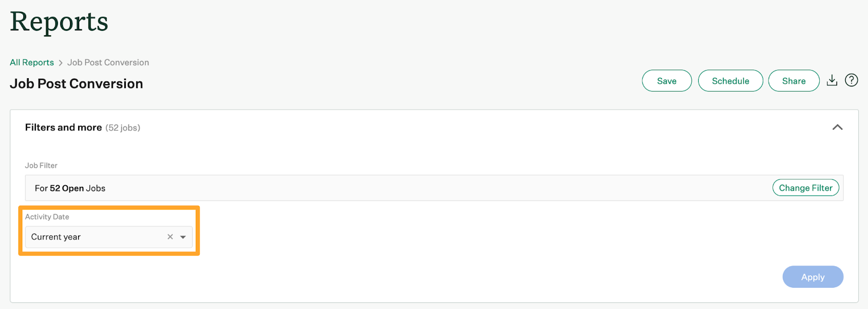Collapse the Filters and more panel chevron
The image size is (868, 309).
[838, 127]
